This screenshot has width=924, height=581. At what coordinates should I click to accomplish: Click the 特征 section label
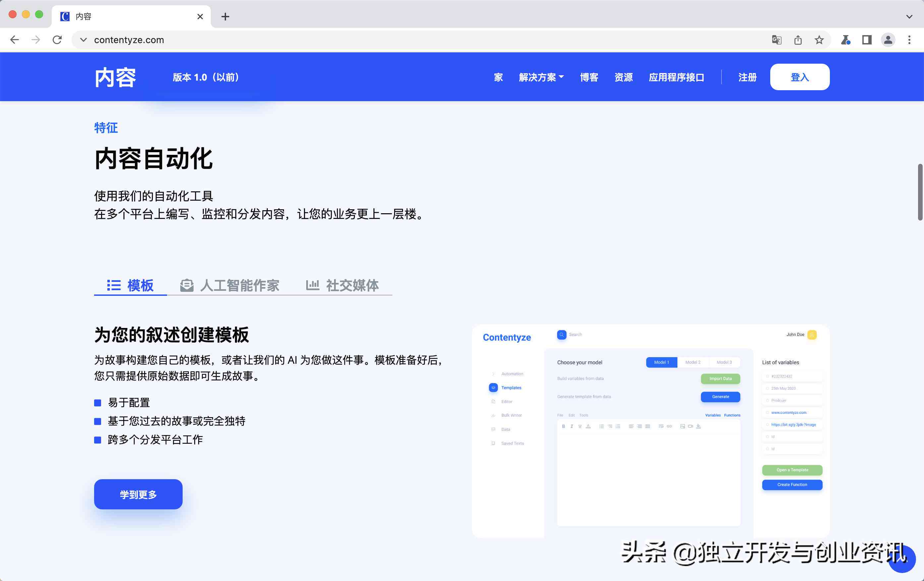106,128
